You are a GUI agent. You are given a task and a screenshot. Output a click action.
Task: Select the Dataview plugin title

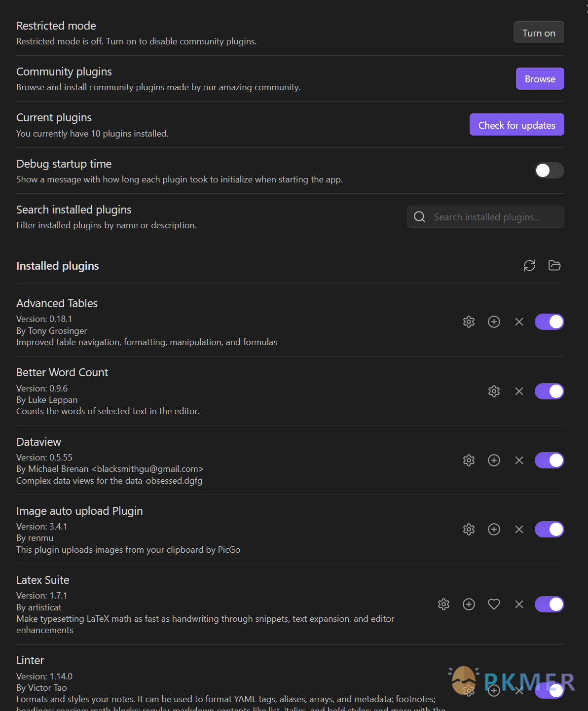(38, 442)
